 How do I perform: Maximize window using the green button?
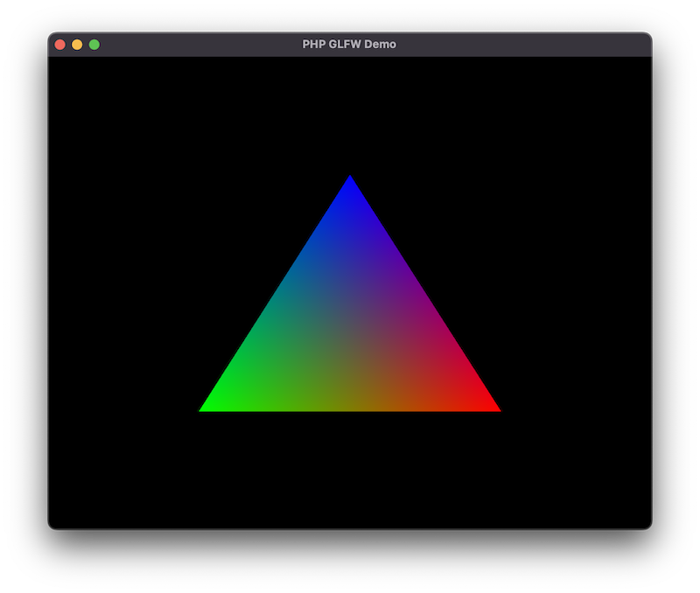(x=94, y=45)
